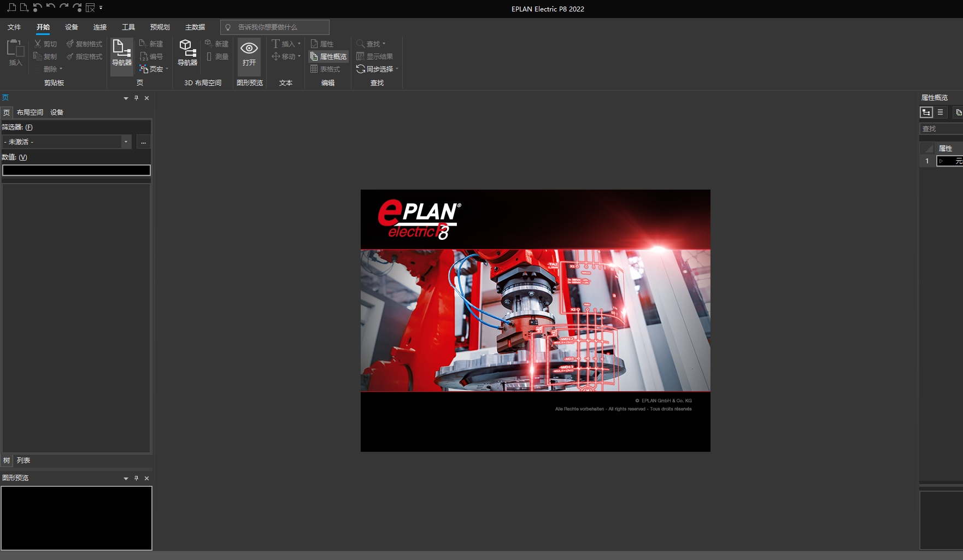
Task: Click the 显示结果 show results icon
Action: 377,56
